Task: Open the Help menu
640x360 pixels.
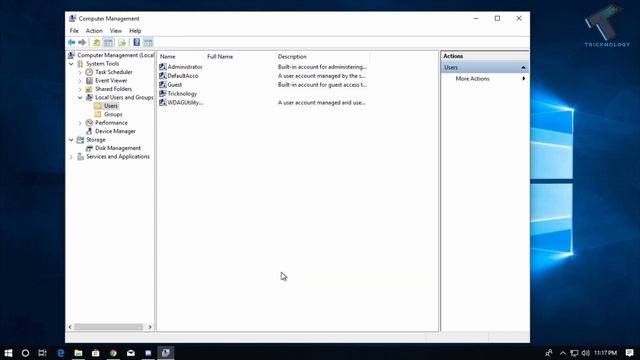Action: [x=135, y=31]
